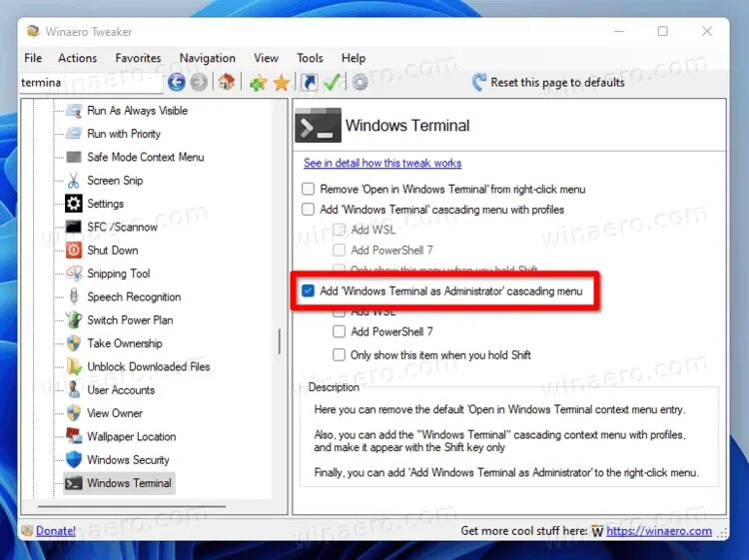Check Only show this item when holding Shift

coord(340,354)
